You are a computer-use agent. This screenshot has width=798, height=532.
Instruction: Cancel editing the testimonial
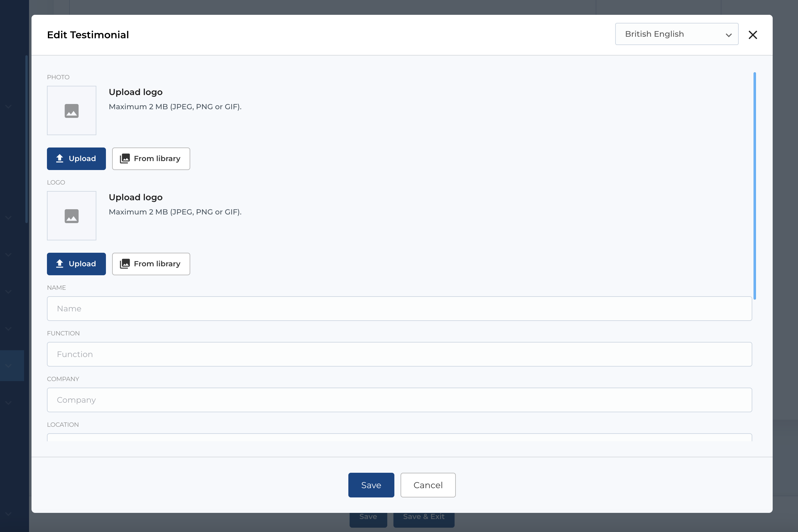pyautogui.click(x=427, y=485)
